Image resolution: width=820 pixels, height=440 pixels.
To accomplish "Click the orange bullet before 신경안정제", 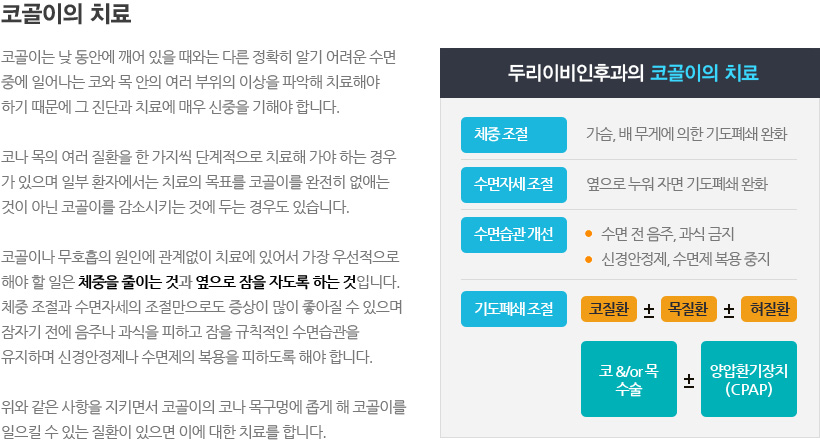I will pos(589,259).
